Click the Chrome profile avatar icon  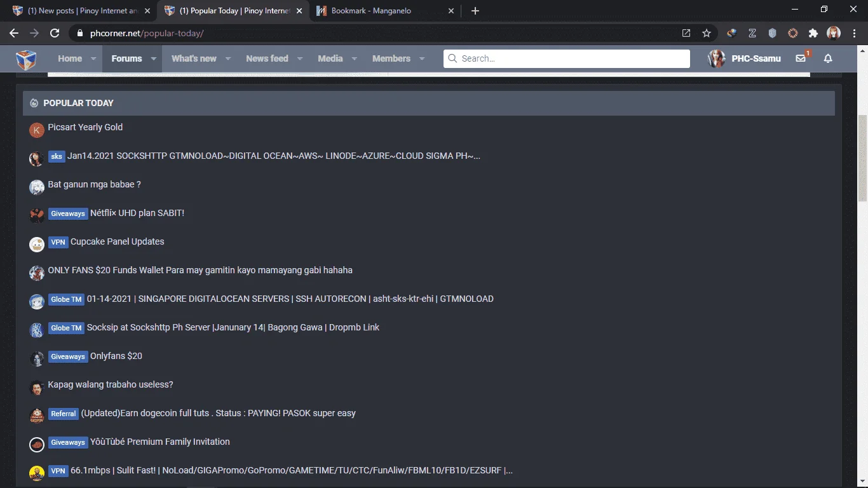click(x=834, y=33)
